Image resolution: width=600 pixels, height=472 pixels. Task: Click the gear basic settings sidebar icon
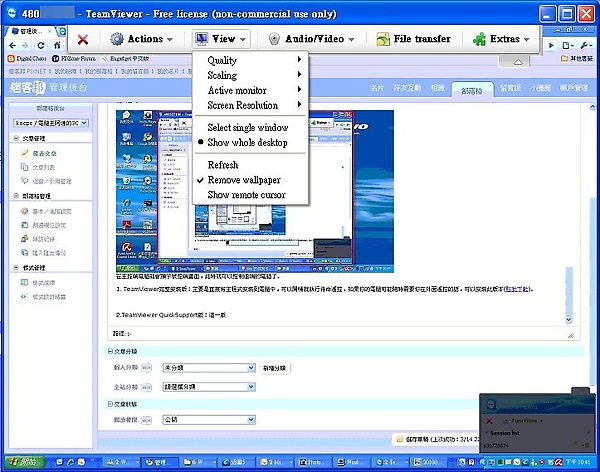tap(24, 211)
